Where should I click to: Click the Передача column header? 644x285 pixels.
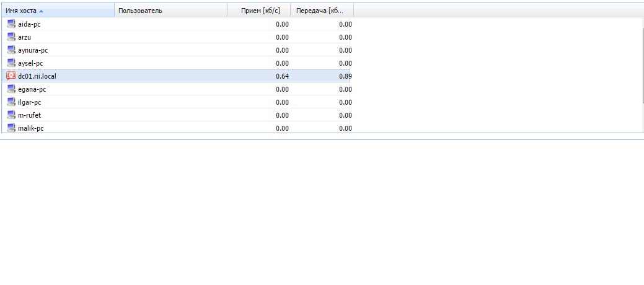(322, 11)
